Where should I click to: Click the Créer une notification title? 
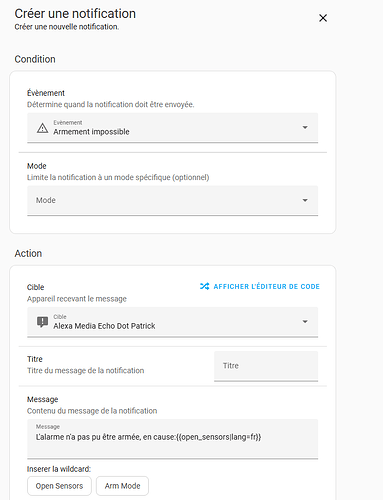pos(75,14)
